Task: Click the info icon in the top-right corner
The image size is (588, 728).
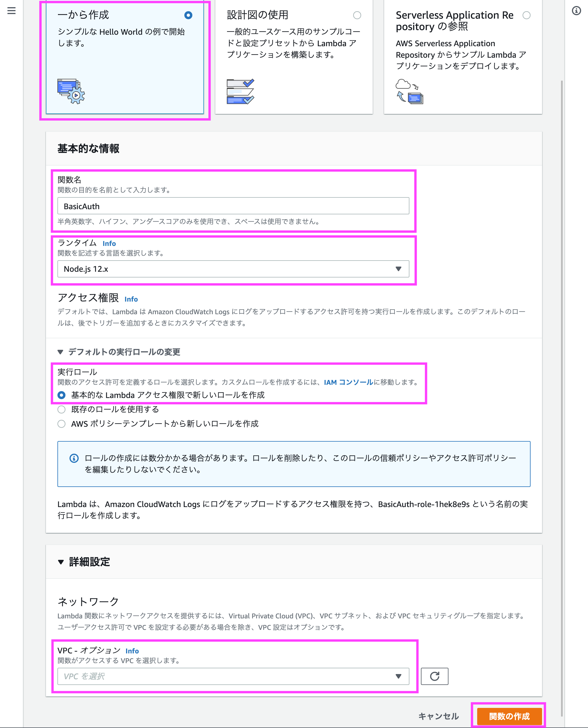Action: (576, 11)
